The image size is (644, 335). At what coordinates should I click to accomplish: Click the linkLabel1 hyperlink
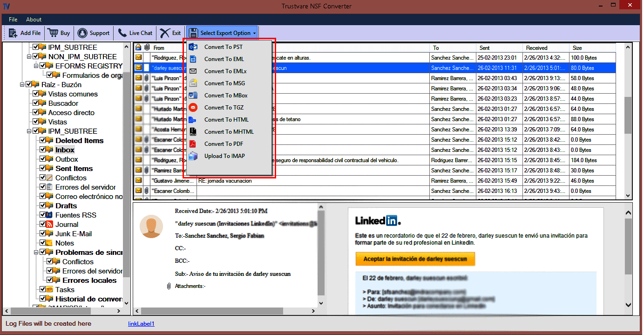[x=141, y=323]
